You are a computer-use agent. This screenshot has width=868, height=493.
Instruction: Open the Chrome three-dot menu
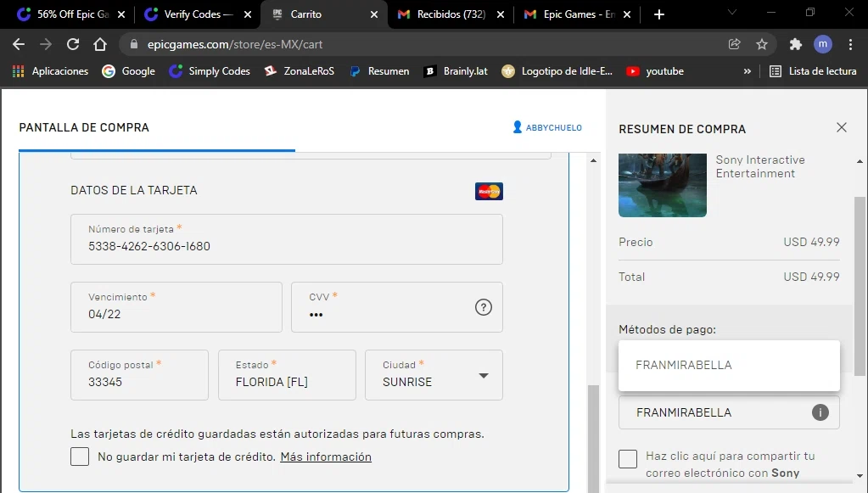[850, 44]
